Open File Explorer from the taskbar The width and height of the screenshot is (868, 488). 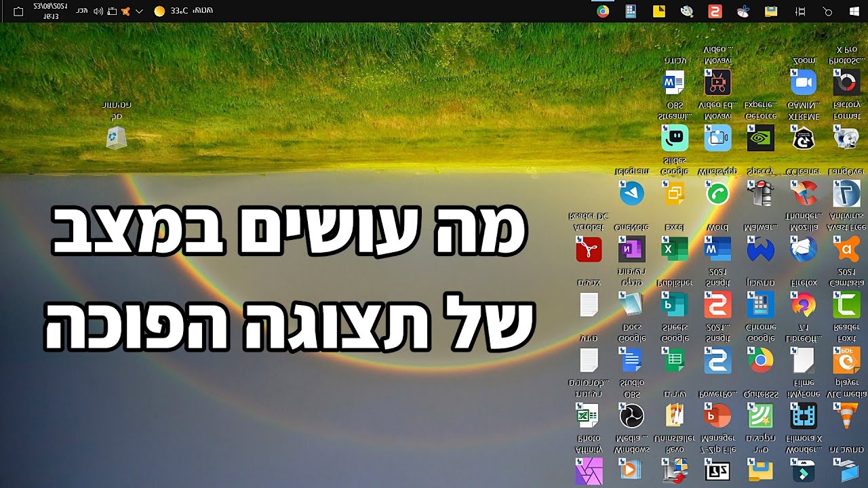coord(771,11)
